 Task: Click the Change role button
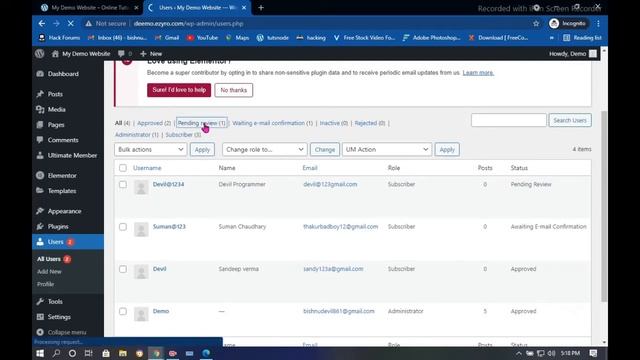pos(324,149)
